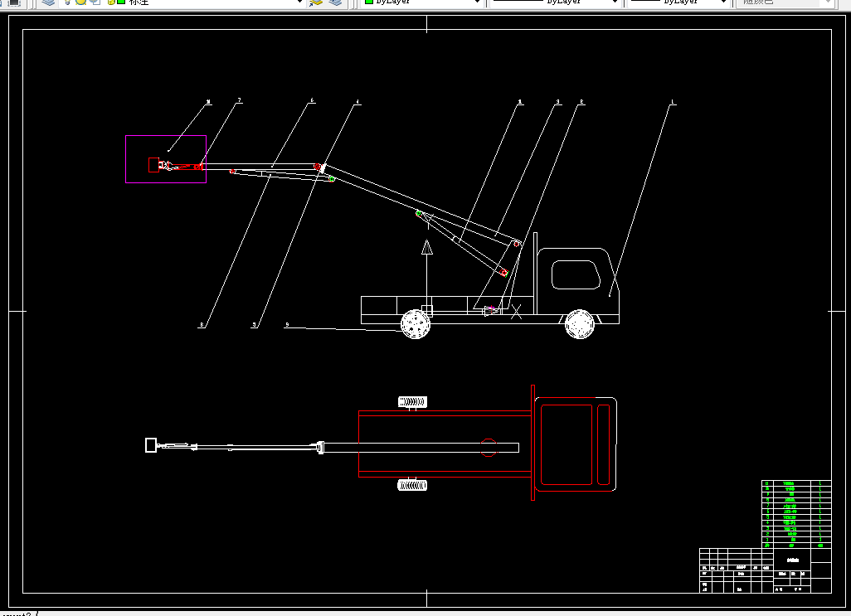Click the Make Object's Layer Current icon
The image size is (851, 616).
pos(316,2)
